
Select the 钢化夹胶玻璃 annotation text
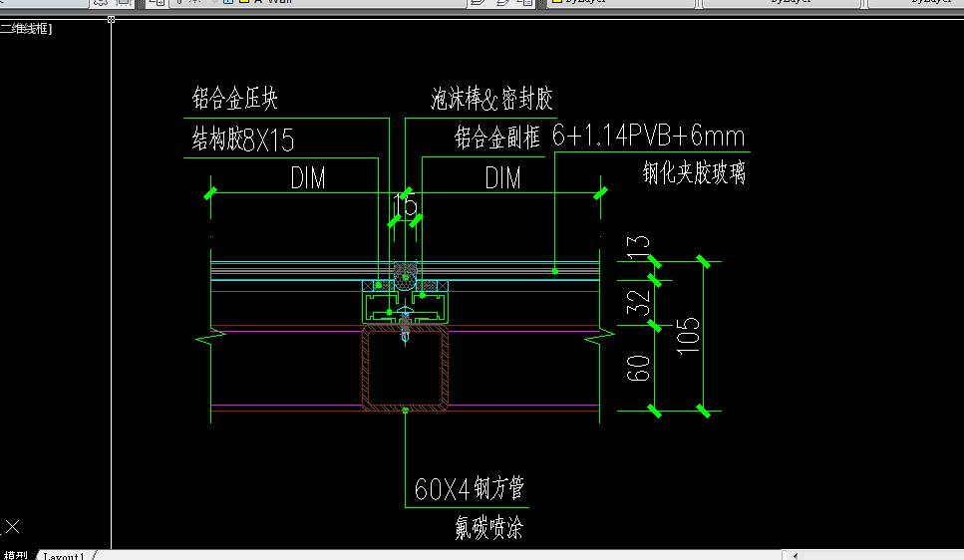pyautogui.click(x=694, y=172)
